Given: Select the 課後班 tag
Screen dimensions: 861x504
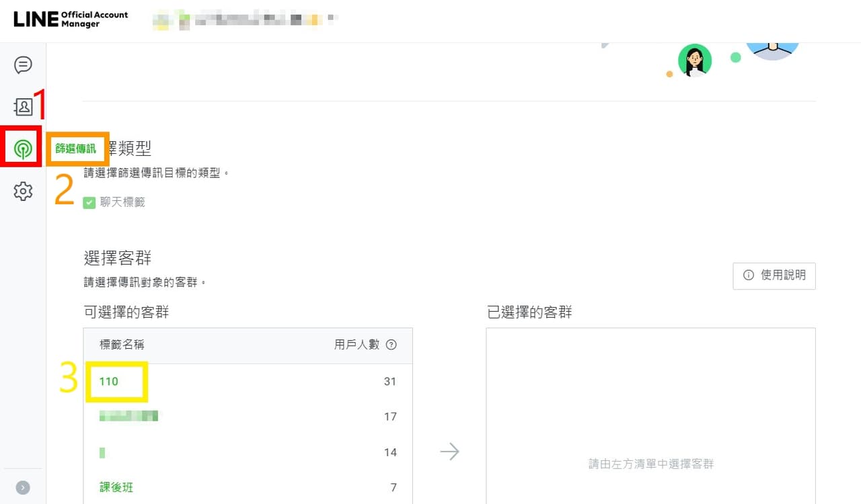Looking at the screenshot, I should tap(116, 487).
